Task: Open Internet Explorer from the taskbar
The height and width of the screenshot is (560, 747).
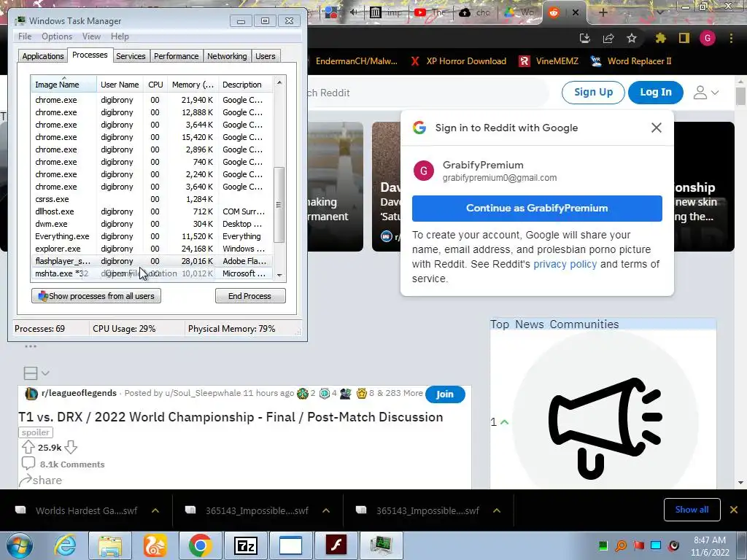Action: 65,545
